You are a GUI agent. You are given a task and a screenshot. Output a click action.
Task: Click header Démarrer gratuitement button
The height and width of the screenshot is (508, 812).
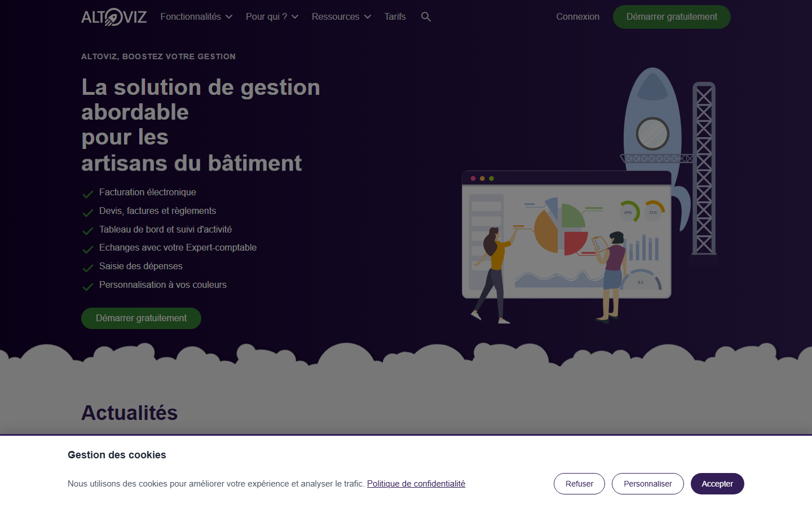tap(672, 17)
